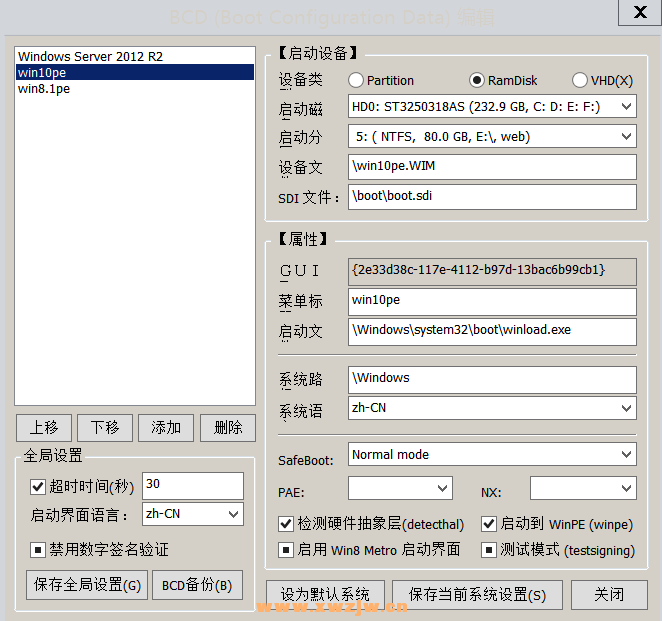
Task: Click the GUID field with 2e33d38c identifier
Action: (492, 272)
